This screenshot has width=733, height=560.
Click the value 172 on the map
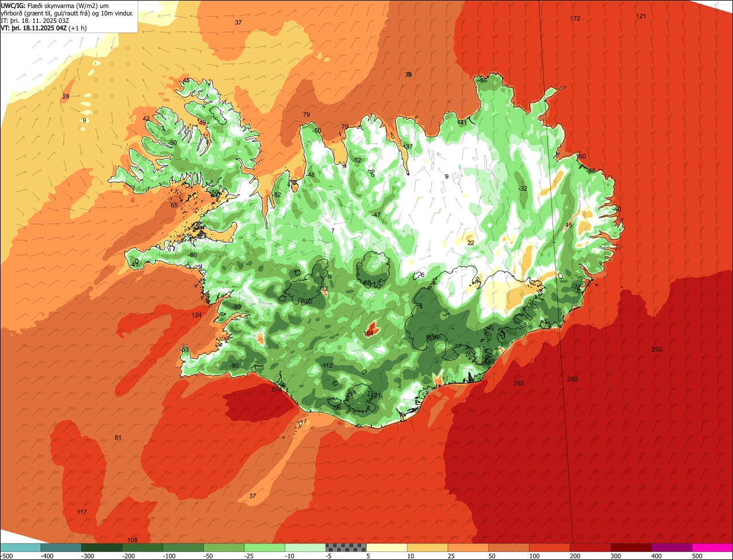575,19
